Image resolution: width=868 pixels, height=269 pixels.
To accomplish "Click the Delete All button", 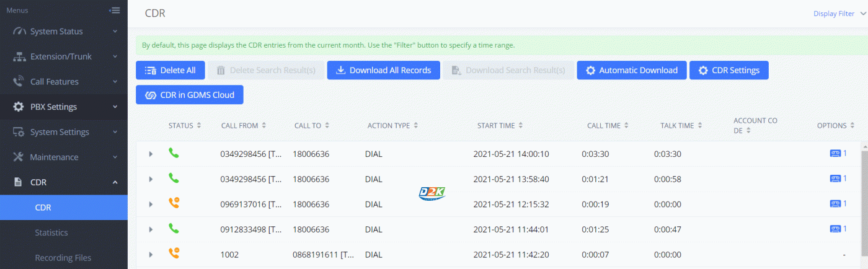I will 170,70.
